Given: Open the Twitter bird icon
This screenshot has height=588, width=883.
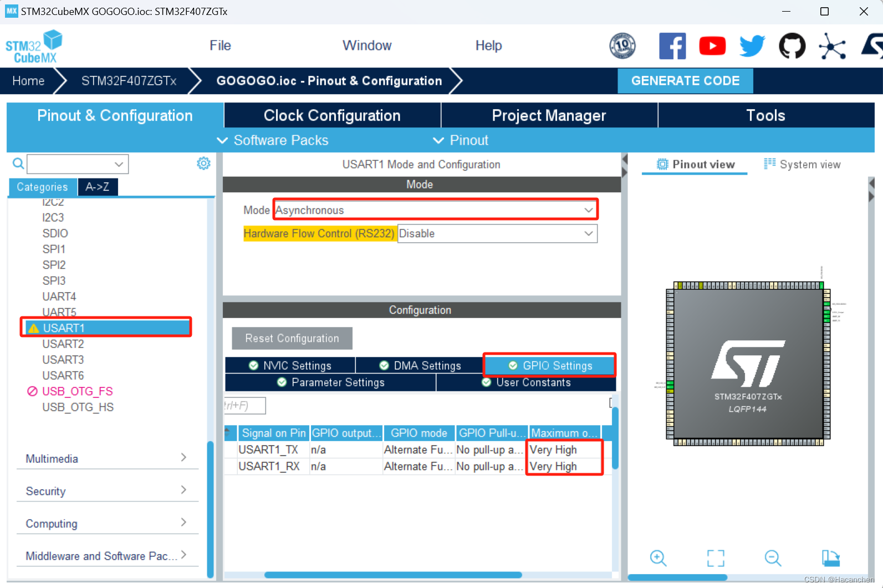Looking at the screenshot, I should click(x=752, y=46).
